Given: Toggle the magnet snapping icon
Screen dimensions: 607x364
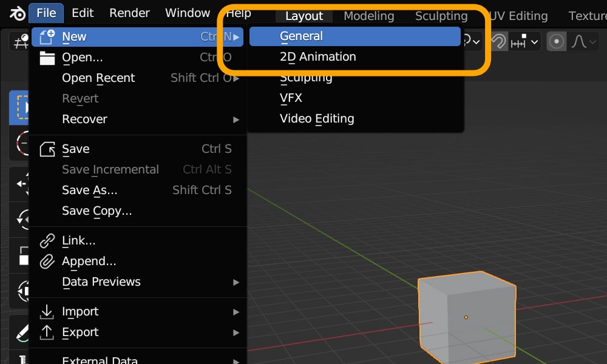Looking at the screenshot, I should [x=499, y=41].
